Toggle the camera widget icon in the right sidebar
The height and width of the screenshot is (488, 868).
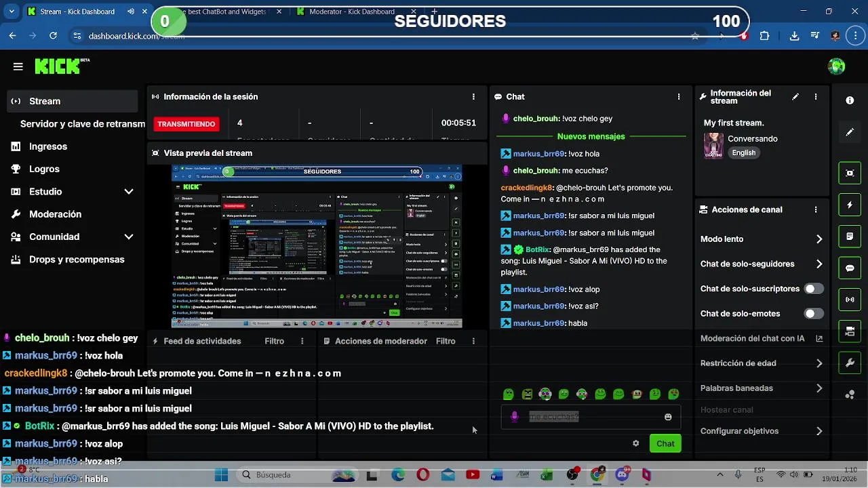point(850,331)
